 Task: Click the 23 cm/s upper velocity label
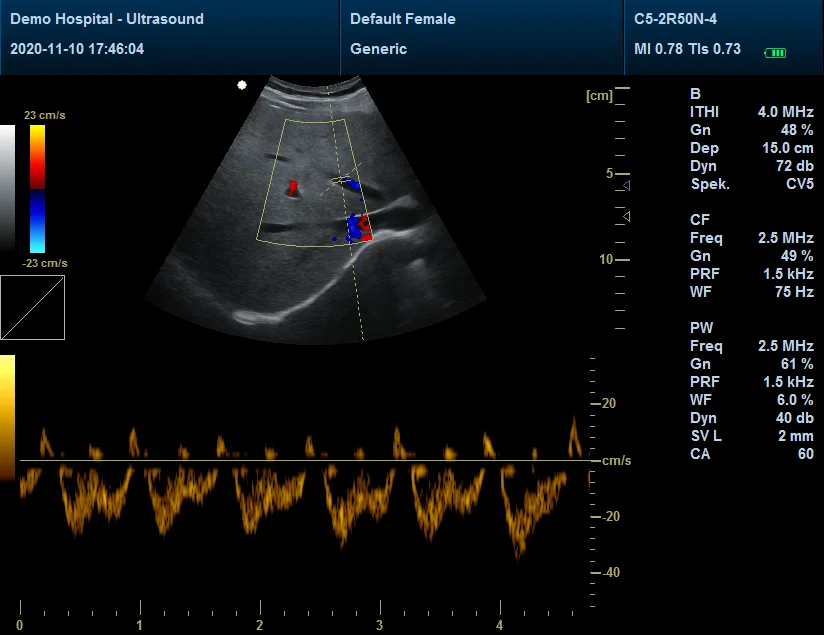(x=45, y=115)
